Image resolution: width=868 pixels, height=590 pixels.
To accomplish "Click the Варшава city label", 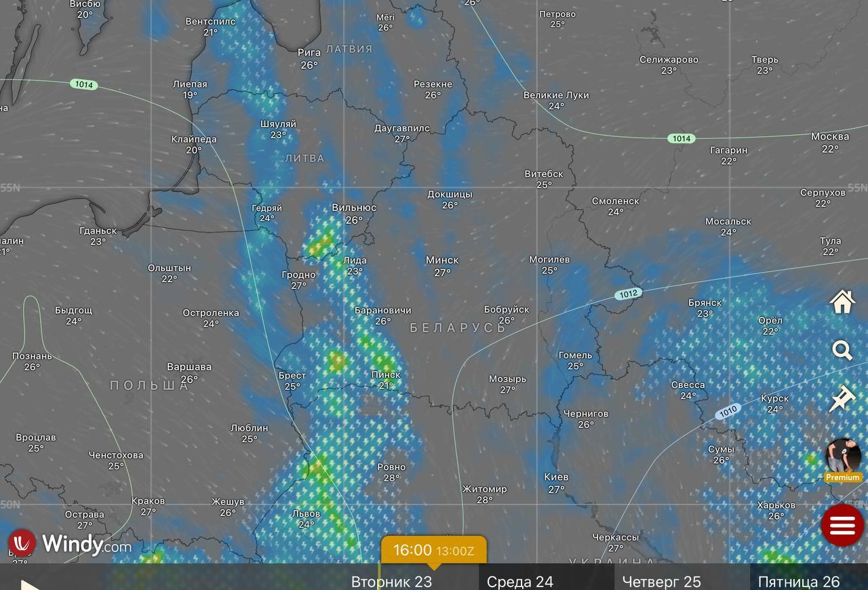I will pyautogui.click(x=189, y=367).
